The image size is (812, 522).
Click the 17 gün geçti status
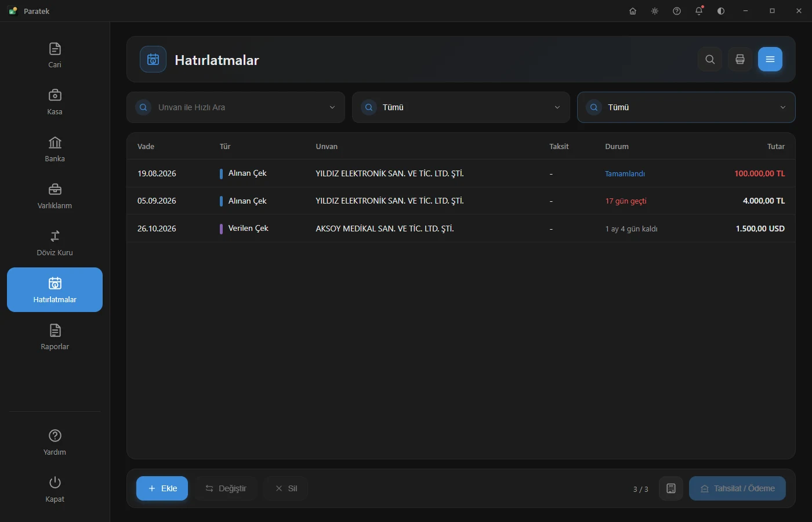coord(626,201)
